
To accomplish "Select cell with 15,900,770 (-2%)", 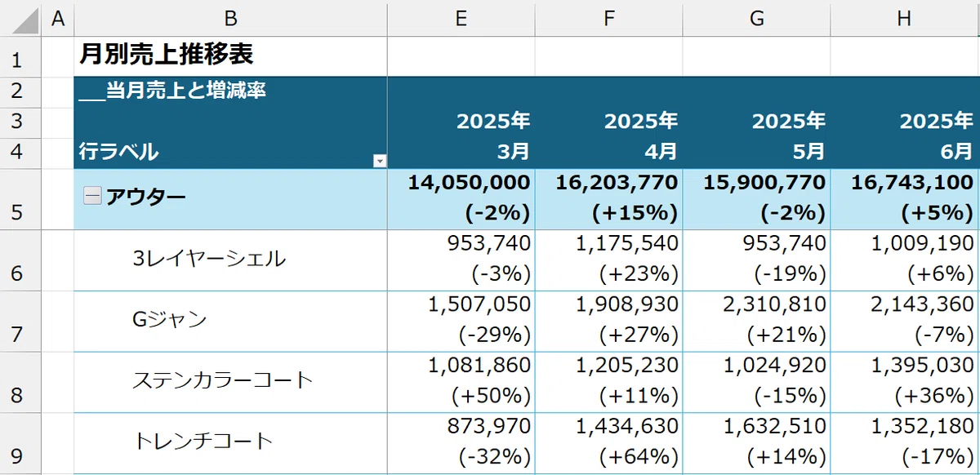I will (757, 199).
